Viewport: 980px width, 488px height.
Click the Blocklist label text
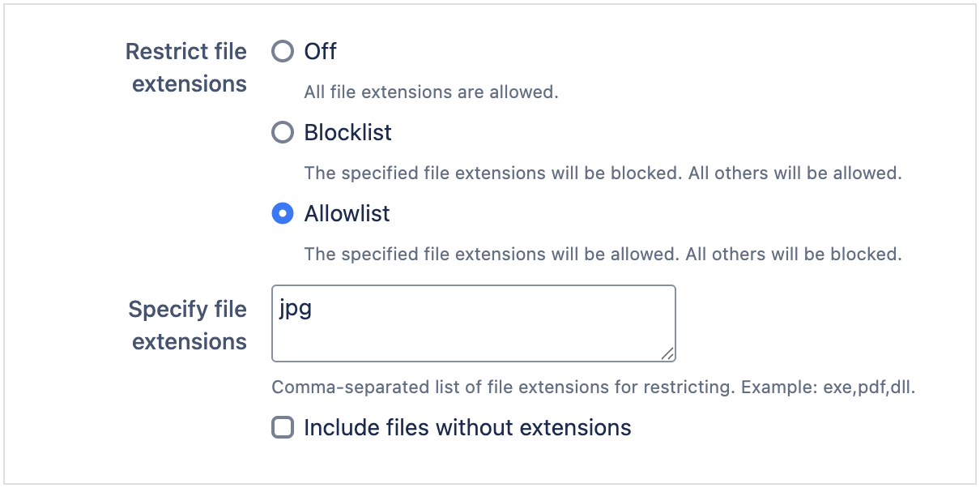(347, 132)
